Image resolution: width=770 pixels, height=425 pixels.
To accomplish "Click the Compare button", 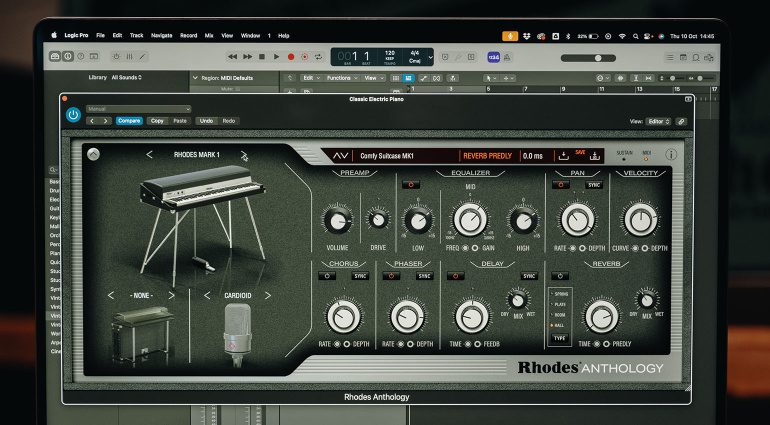I will [x=129, y=120].
